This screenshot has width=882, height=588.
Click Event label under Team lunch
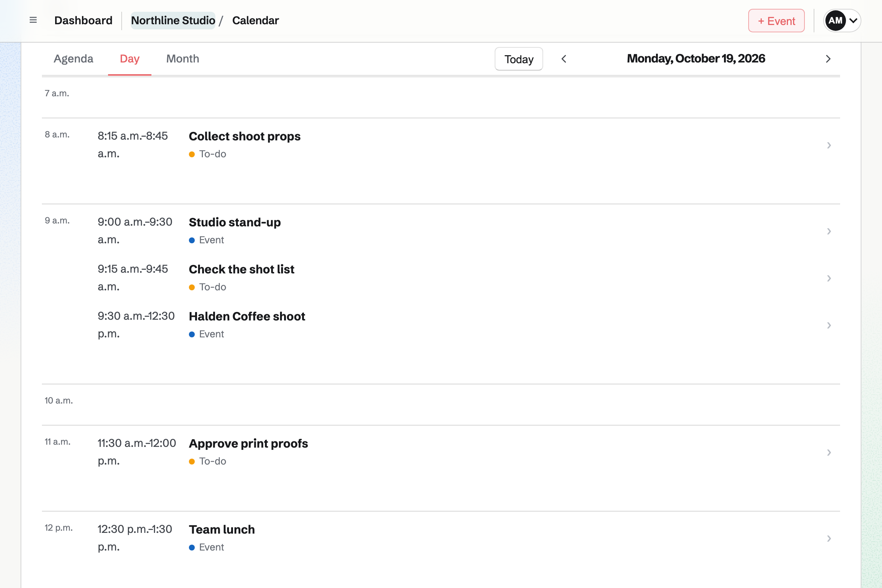point(212,547)
